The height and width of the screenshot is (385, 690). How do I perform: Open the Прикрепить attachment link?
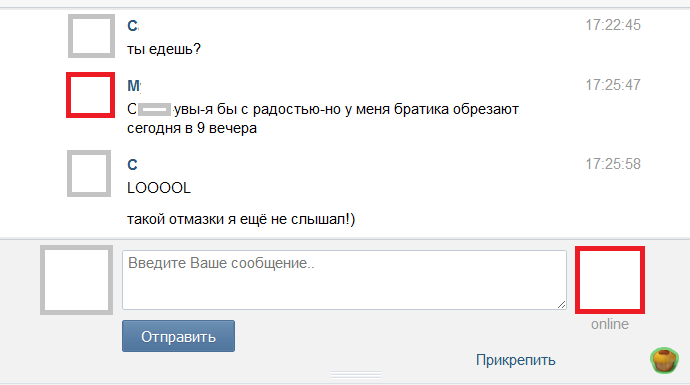[x=516, y=360]
